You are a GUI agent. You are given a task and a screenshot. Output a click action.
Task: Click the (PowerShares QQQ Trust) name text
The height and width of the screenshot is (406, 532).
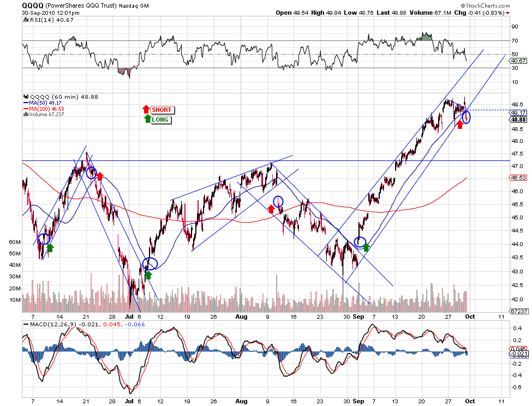pos(81,6)
